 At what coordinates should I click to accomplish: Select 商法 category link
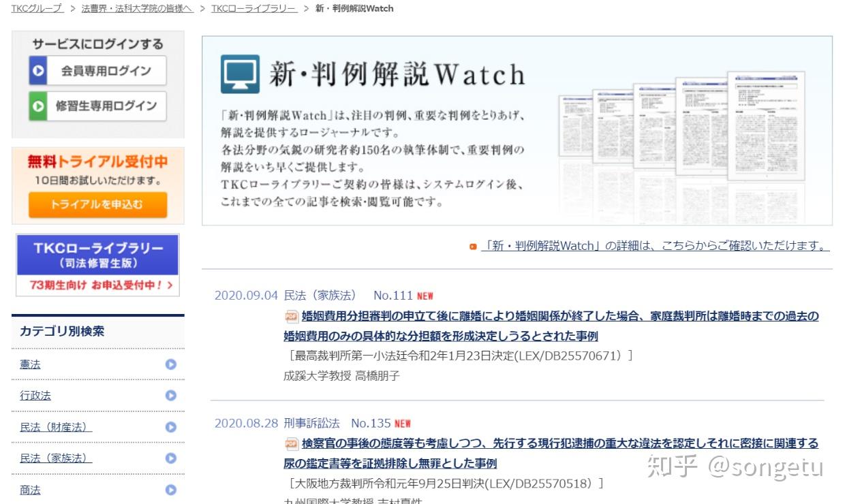tap(30, 490)
